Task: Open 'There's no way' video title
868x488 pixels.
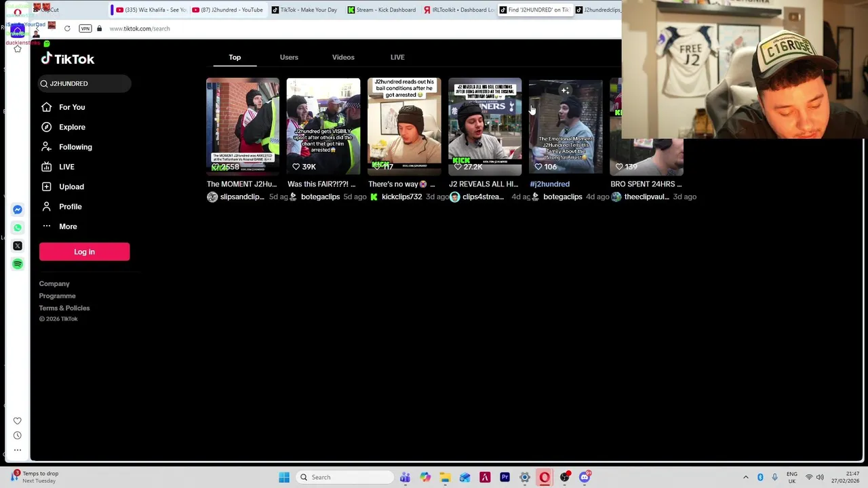Action: click(x=401, y=184)
